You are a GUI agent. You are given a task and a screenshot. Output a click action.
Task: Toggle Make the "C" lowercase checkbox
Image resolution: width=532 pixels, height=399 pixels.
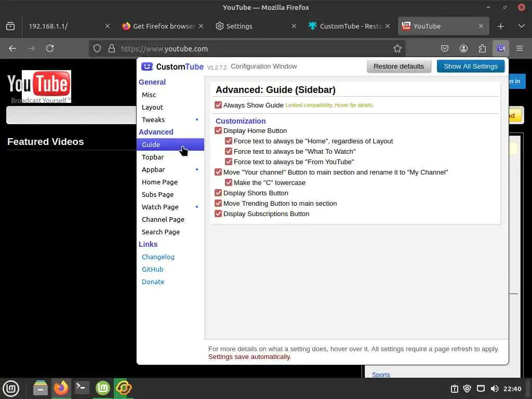pos(229,182)
